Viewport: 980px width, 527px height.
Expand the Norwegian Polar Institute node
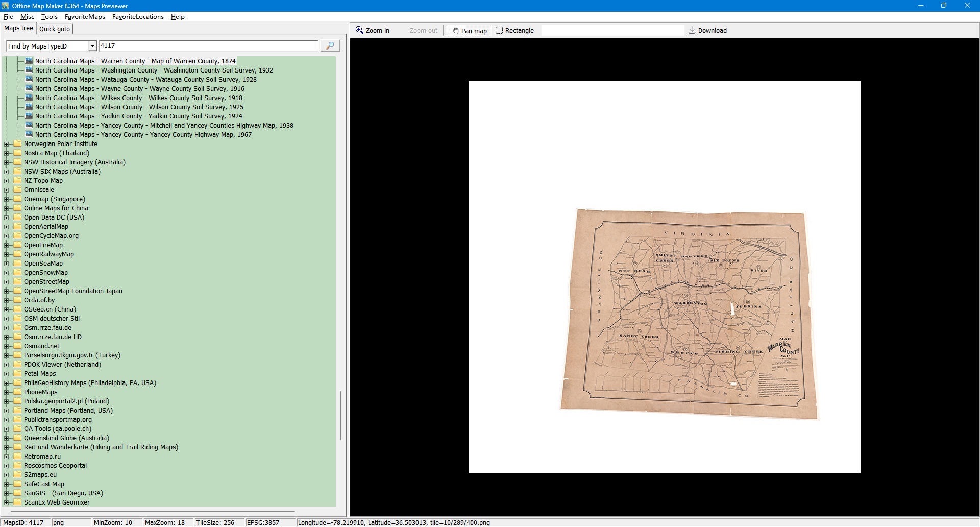7,144
